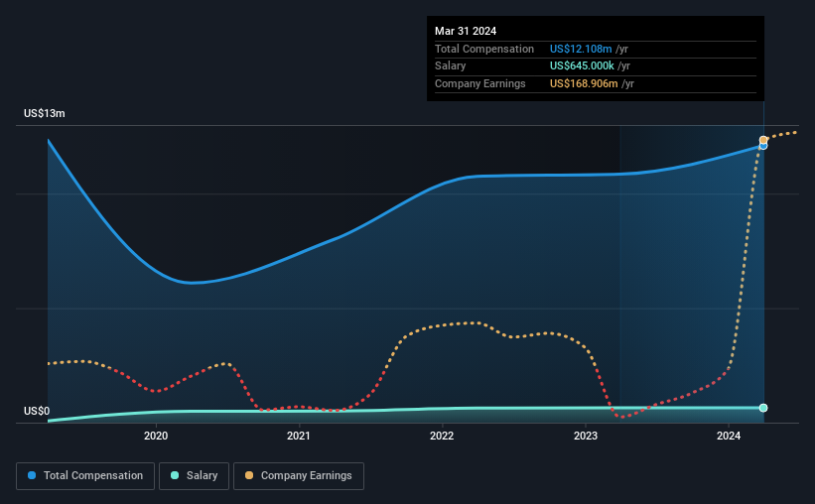Click the Salary row label in tooltip
Image resolution: width=815 pixels, height=504 pixels.
tap(450, 66)
